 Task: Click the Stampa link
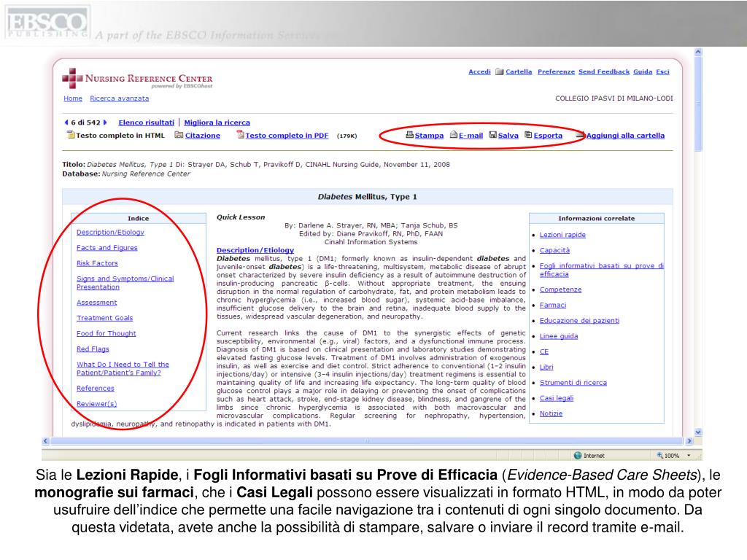429,135
